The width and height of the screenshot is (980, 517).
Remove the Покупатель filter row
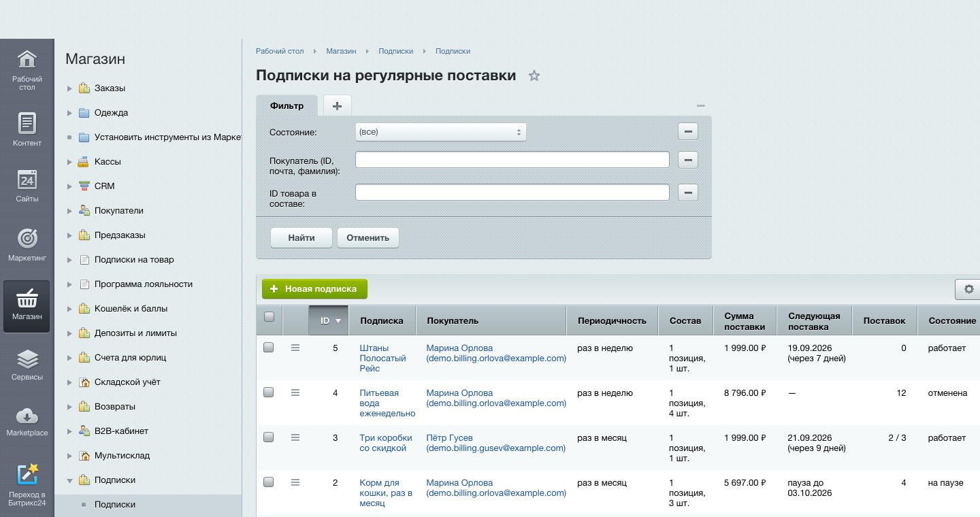tap(688, 160)
